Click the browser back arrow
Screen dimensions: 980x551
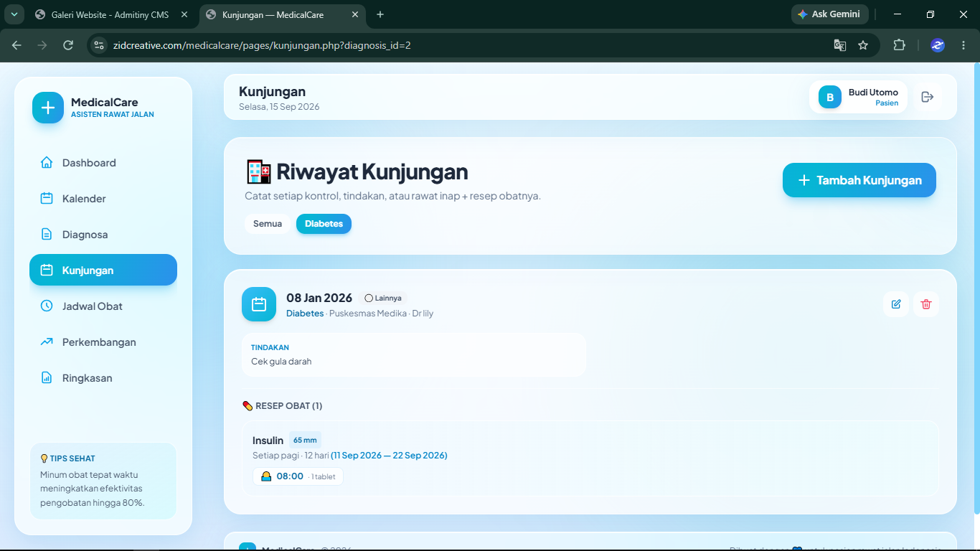click(17, 45)
